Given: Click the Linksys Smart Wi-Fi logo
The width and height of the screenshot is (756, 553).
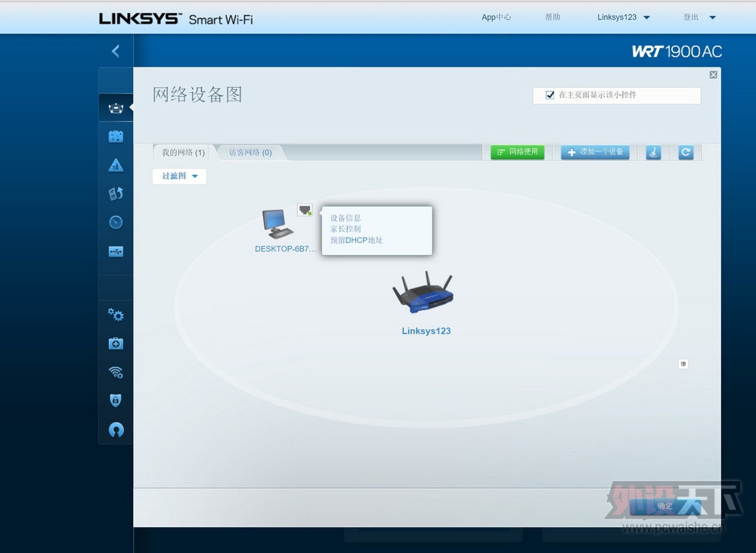Looking at the screenshot, I should pos(175,19).
